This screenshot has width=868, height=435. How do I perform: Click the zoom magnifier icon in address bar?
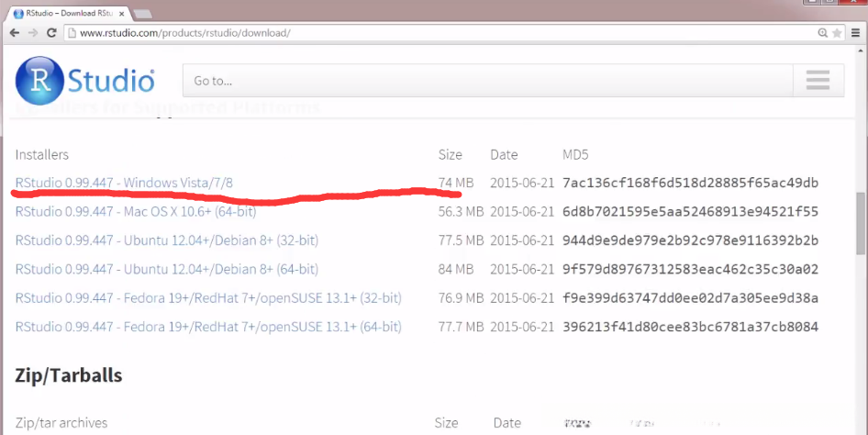(x=823, y=33)
